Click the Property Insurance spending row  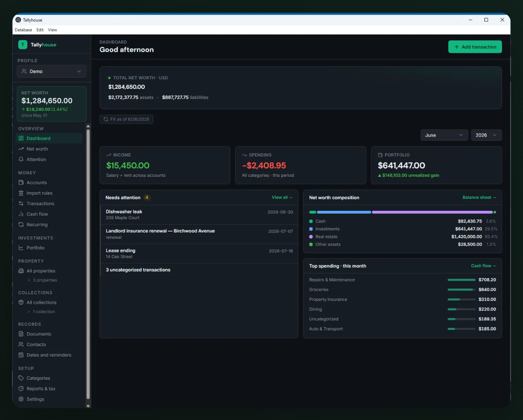(403, 300)
